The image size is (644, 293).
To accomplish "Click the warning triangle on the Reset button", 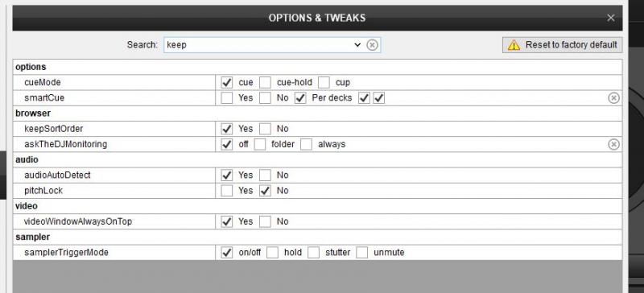I will point(514,45).
